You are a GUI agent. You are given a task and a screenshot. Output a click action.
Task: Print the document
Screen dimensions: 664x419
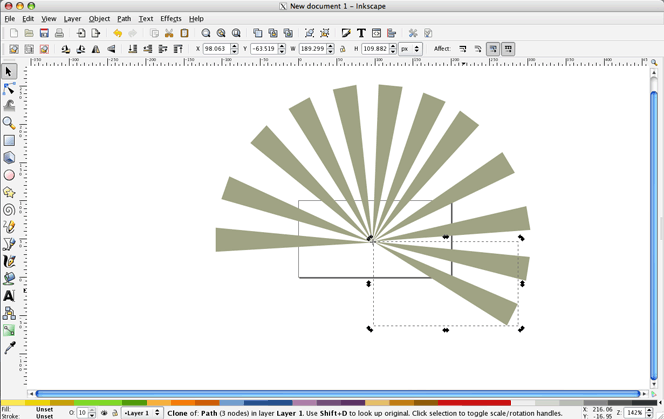[59, 33]
